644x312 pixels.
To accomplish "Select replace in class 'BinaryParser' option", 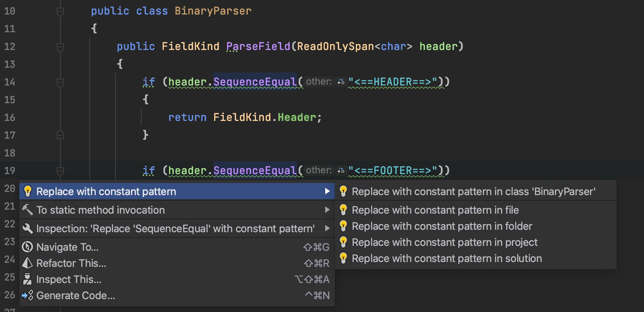I will tap(473, 191).
